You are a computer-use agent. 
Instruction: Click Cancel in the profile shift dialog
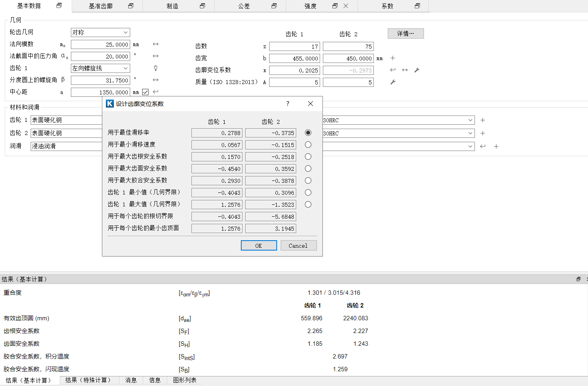(x=299, y=245)
